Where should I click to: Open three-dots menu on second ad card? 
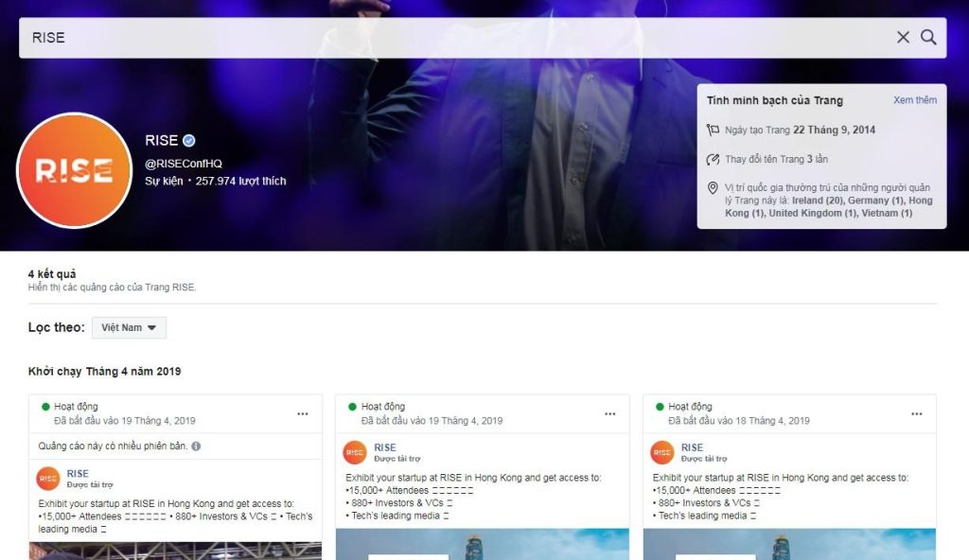[x=610, y=414]
